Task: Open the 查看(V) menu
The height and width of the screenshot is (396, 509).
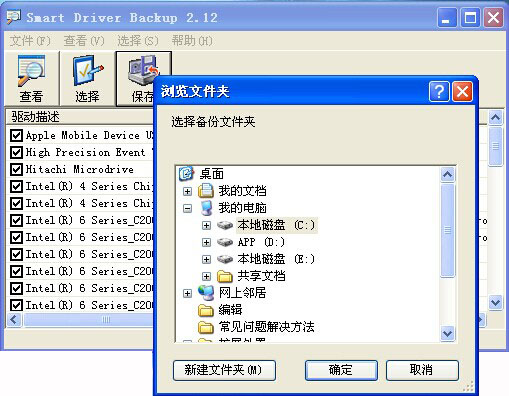Action: click(x=84, y=41)
